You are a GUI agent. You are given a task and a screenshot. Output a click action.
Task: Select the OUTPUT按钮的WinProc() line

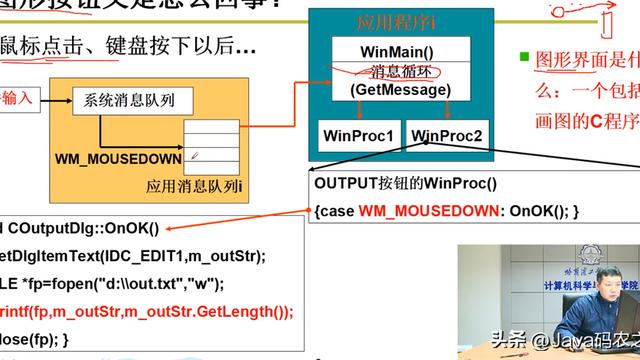(405, 184)
